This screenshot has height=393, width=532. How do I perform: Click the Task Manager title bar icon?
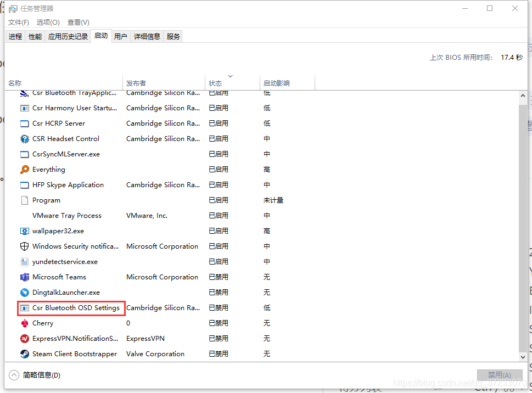tap(13, 9)
